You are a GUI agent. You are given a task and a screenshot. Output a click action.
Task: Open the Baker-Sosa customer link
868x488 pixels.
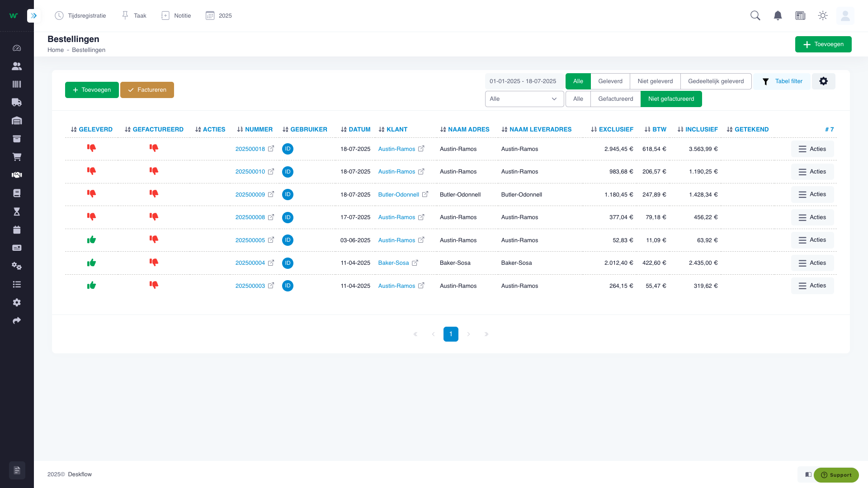point(393,263)
